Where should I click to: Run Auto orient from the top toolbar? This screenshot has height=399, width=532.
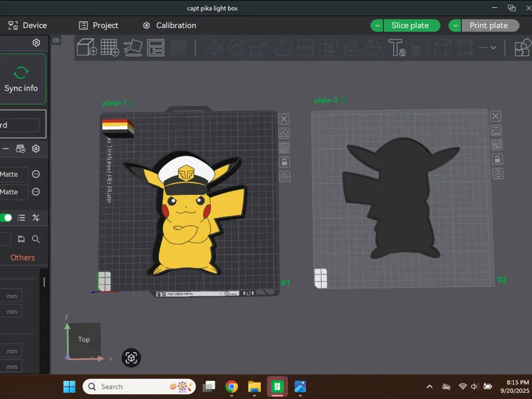(132, 47)
